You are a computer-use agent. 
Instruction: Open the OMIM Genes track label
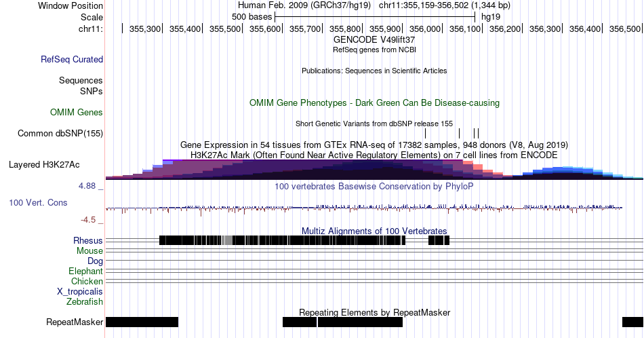click(x=77, y=112)
